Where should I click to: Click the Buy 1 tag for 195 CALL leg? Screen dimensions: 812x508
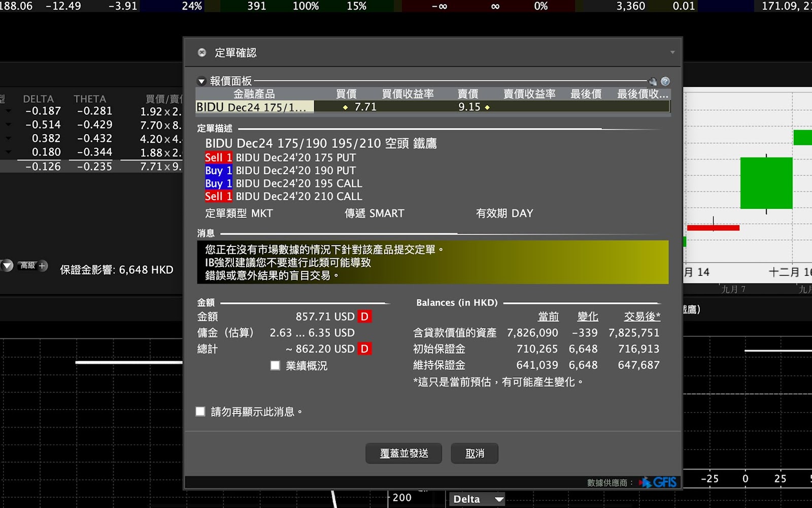(x=218, y=183)
